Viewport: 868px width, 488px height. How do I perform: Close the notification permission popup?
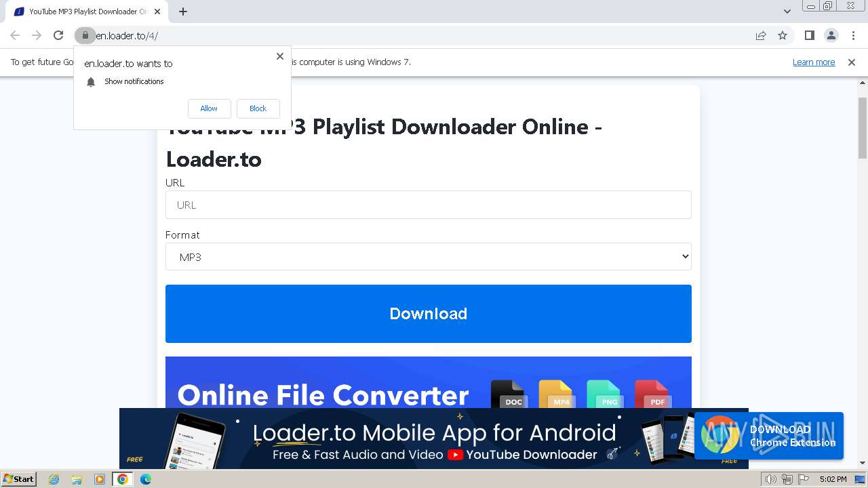coord(280,56)
